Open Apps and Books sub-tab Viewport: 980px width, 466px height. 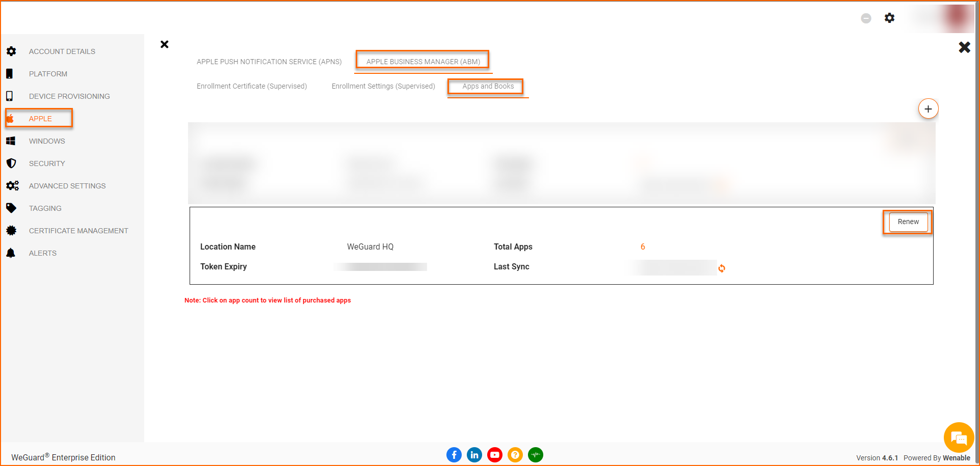tap(488, 86)
